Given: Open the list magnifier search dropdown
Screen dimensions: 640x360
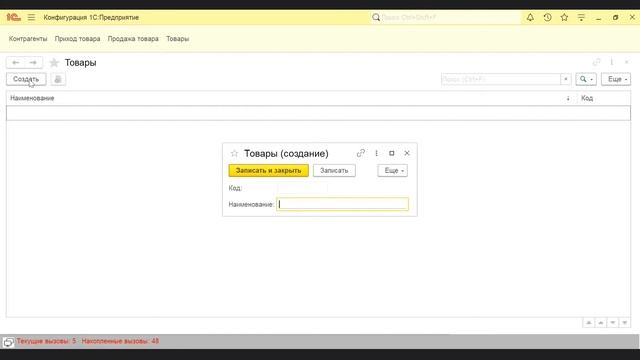Looking at the screenshot, I should pyautogui.click(x=586, y=79).
